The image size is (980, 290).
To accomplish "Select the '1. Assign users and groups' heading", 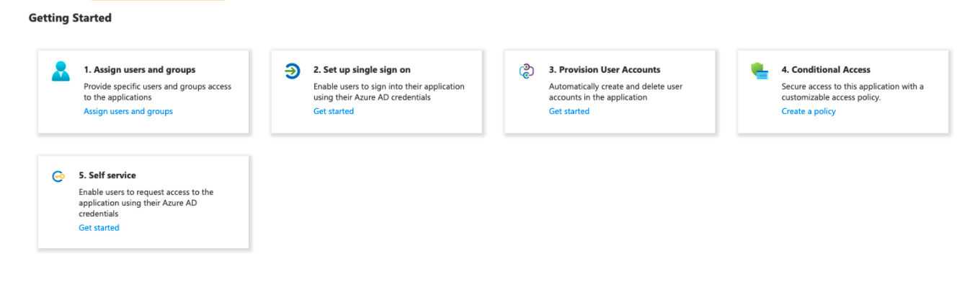I will tap(140, 70).
